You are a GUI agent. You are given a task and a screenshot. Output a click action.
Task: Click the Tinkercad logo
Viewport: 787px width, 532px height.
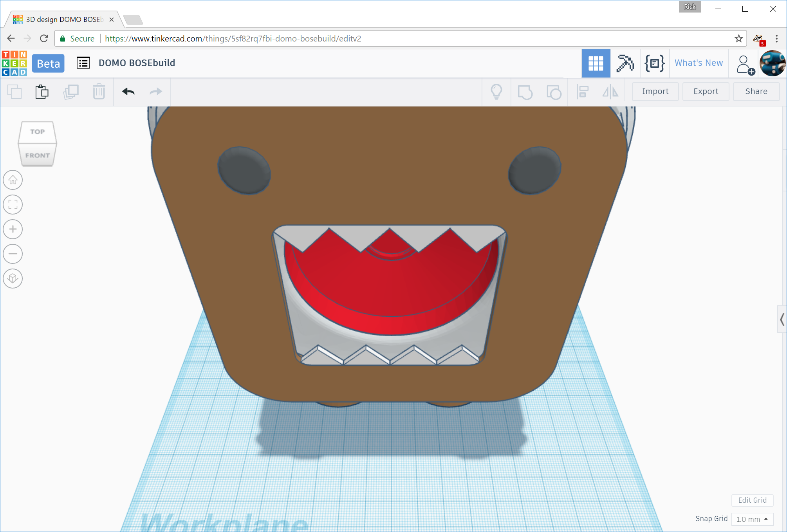[x=14, y=63]
